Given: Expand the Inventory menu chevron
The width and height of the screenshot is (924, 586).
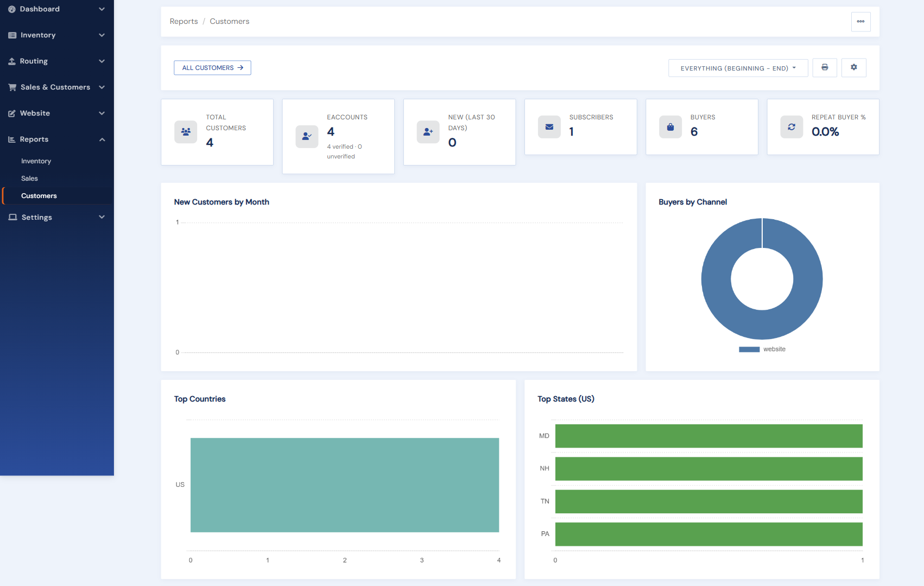Looking at the screenshot, I should [102, 35].
